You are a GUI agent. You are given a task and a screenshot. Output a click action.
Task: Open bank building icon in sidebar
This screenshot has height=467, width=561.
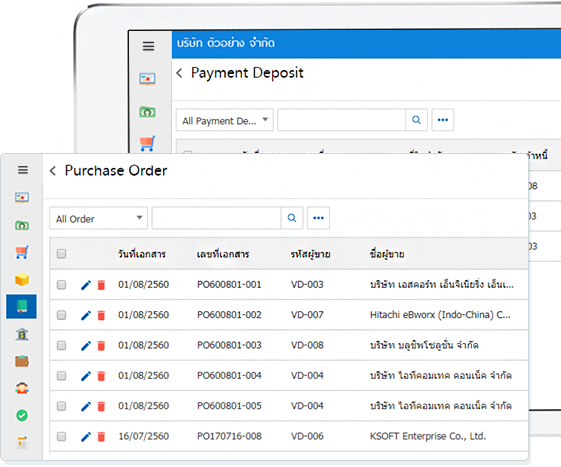(22, 334)
